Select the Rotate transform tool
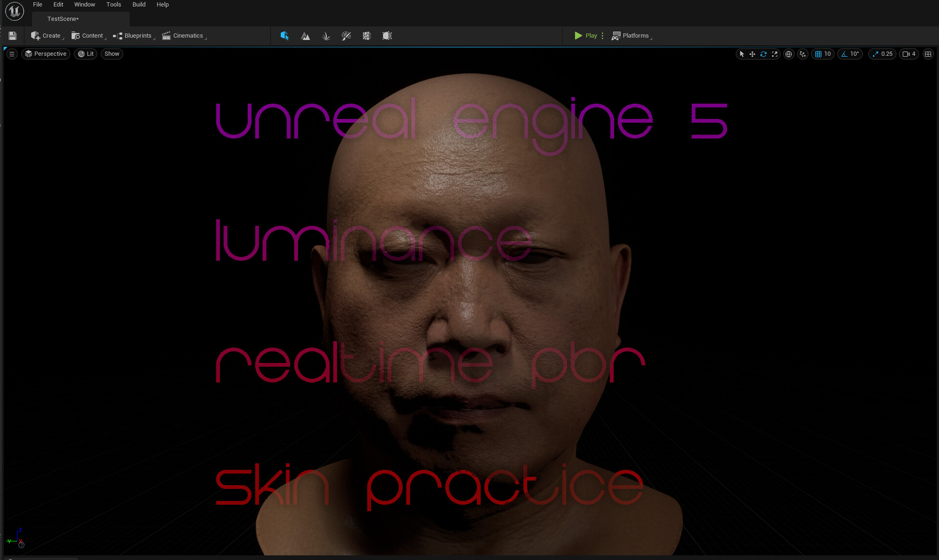Viewport: 939px width, 560px height. click(763, 54)
